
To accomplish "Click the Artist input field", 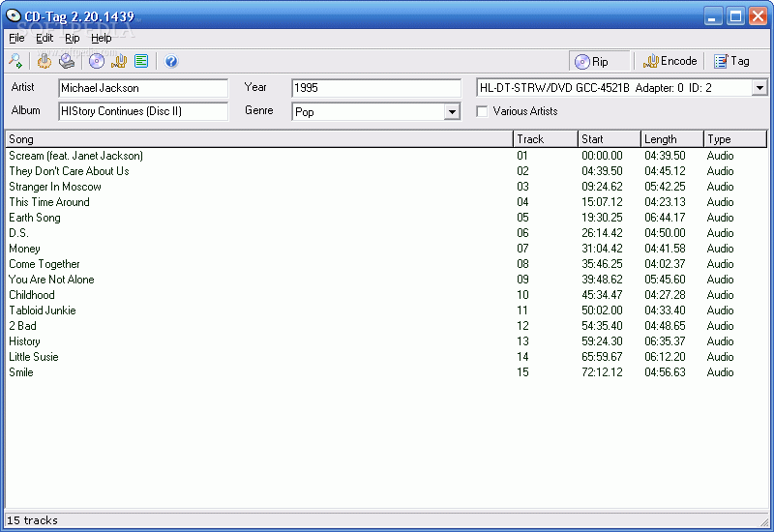I will (x=143, y=88).
